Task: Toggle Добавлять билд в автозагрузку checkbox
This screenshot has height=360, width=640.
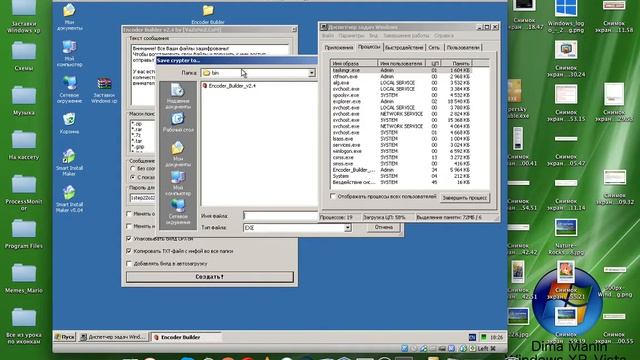Action: (x=129, y=264)
